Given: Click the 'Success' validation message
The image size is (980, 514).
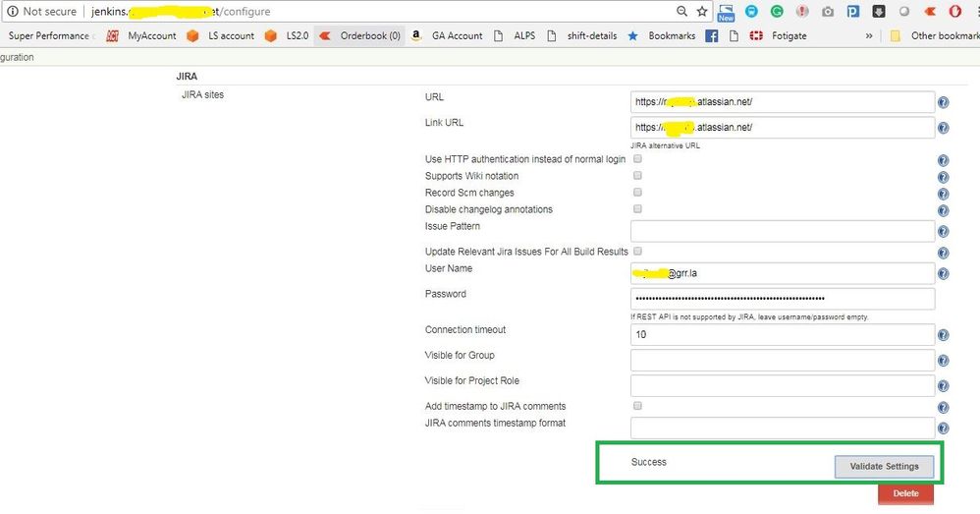Looking at the screenshot, I should click(649, 462).
